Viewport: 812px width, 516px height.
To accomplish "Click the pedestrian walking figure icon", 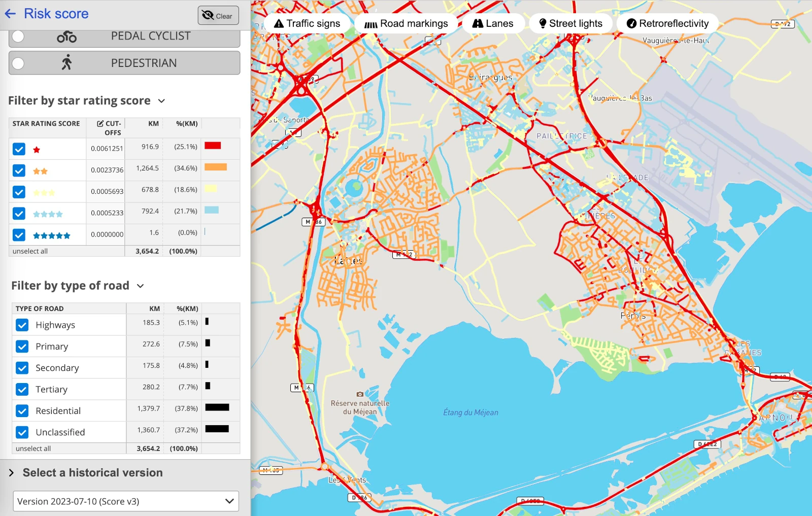I will point(66,63).
